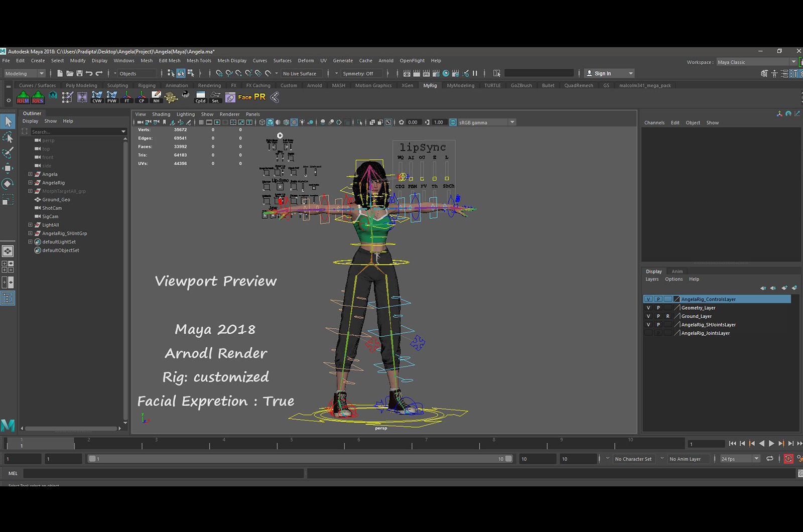Open the Modeling menu set dropdown
Image resolution: width=803 pixels, height=532 pixels.
25,73
